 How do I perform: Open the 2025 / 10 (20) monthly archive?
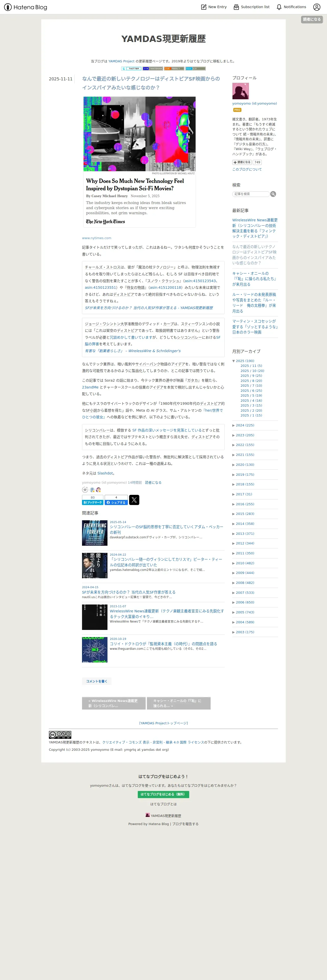pyautogui.click(x=252, y=371)
